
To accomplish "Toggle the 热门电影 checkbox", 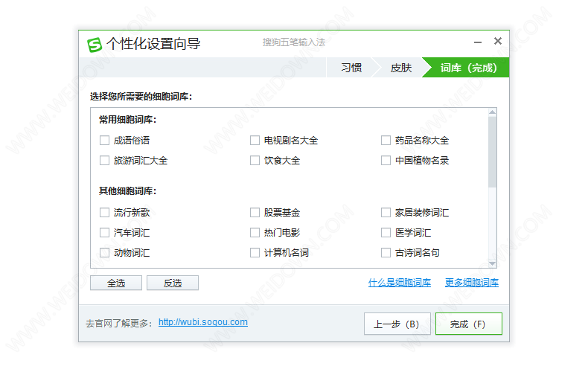I will pos(255,232).
